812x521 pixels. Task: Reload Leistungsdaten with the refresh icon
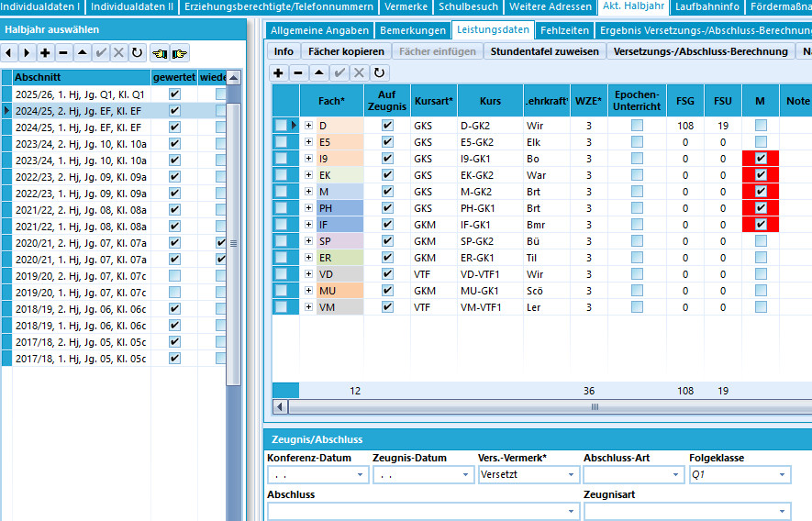379,73
